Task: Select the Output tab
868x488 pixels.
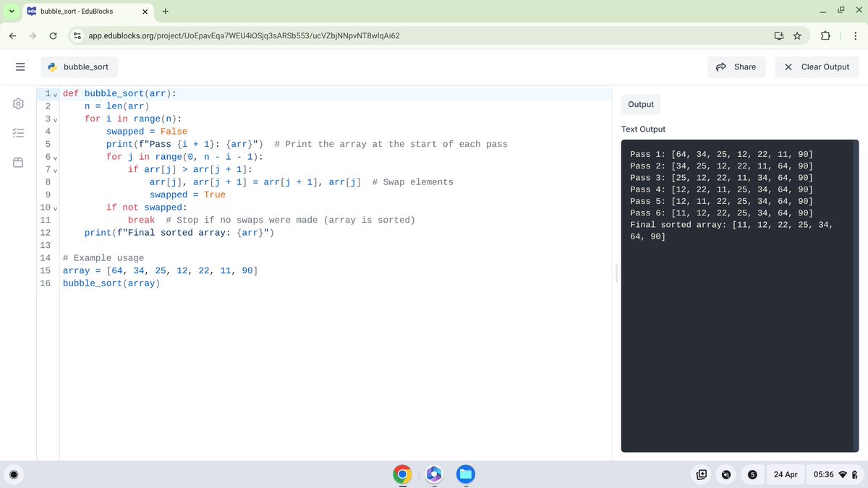Action: click(641, 104)
